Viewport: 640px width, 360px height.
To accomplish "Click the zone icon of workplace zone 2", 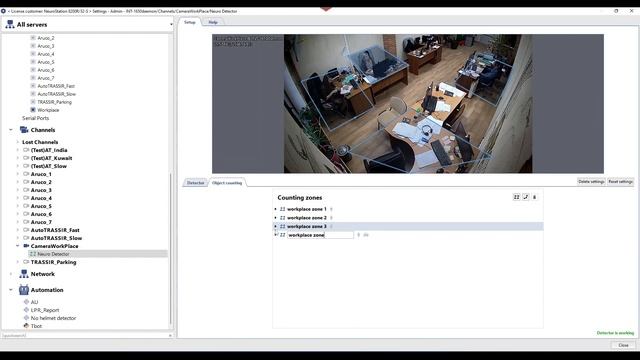I will (282, 218).
